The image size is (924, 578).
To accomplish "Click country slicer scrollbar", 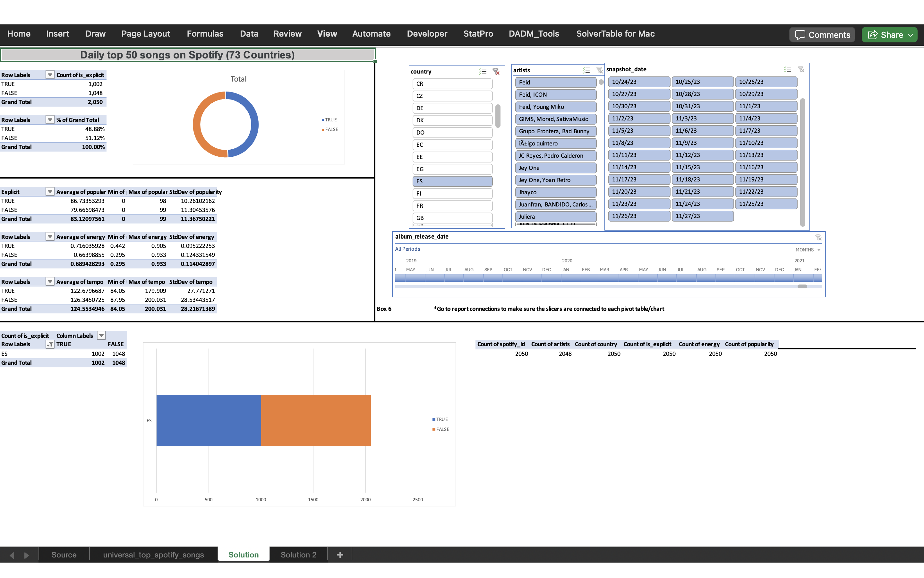I will click(498, 116).
